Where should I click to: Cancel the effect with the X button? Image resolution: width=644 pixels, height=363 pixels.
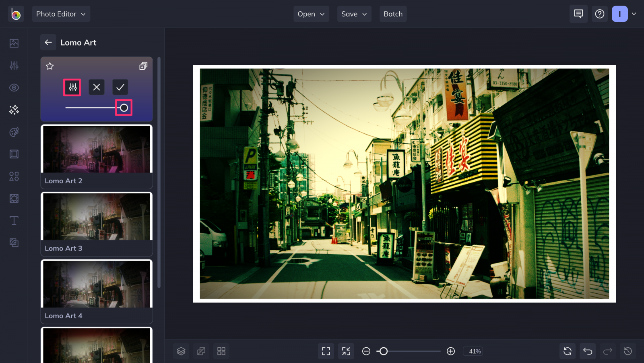[x=96, y=87]
